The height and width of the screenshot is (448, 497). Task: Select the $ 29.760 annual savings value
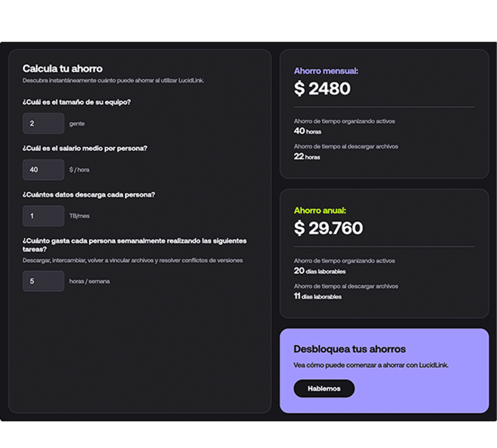pos(328,228)
